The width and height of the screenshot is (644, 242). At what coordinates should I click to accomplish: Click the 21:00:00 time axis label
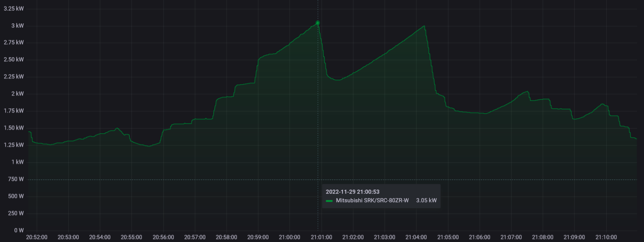289,237
